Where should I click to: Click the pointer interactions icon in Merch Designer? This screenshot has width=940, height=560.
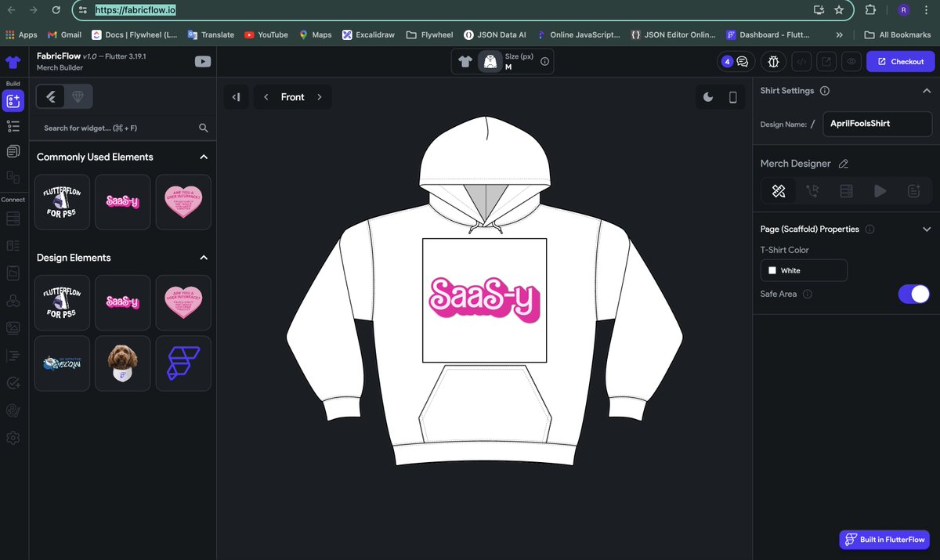(812, 190)
